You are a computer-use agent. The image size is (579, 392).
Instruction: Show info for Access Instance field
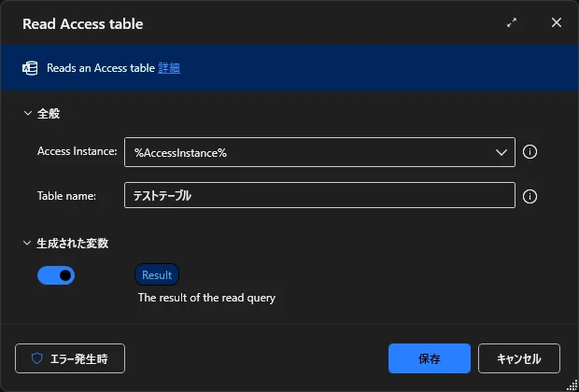530,152
